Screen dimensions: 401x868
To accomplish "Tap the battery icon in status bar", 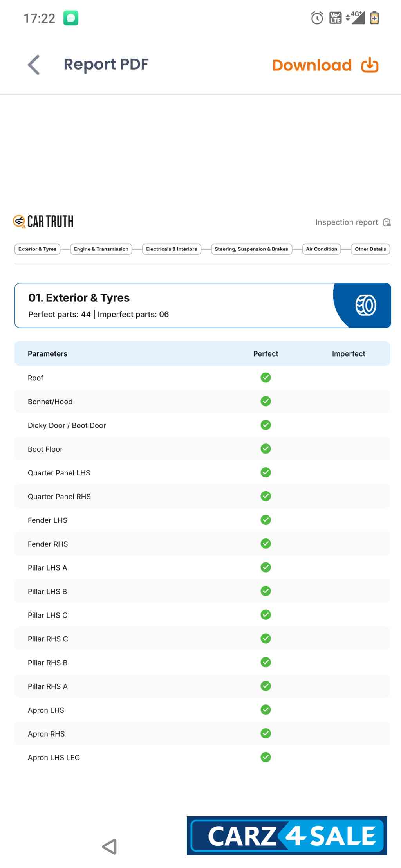I will click(x=374, y=18).
